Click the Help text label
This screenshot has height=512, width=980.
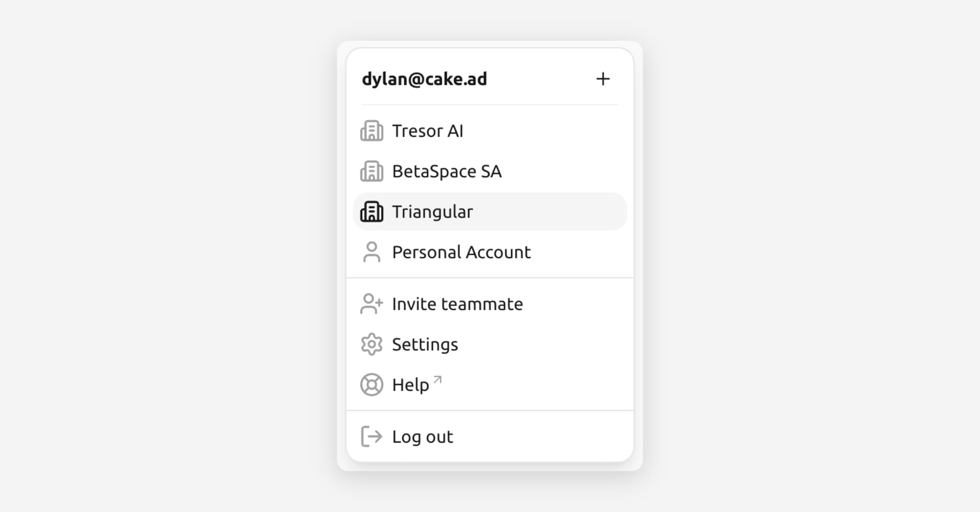[410, 385]
